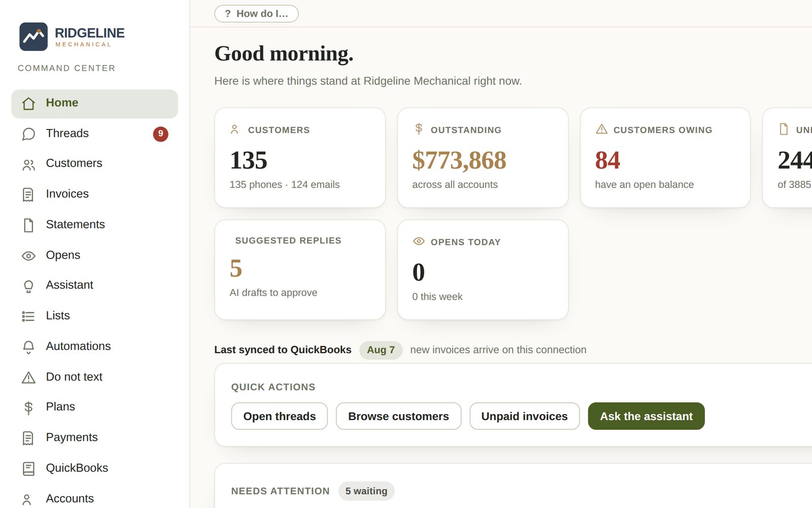Click the QuickBooks sidebar label
This screenshot has height=508, width=812.
pyautogui.click(x=77, y=468)
